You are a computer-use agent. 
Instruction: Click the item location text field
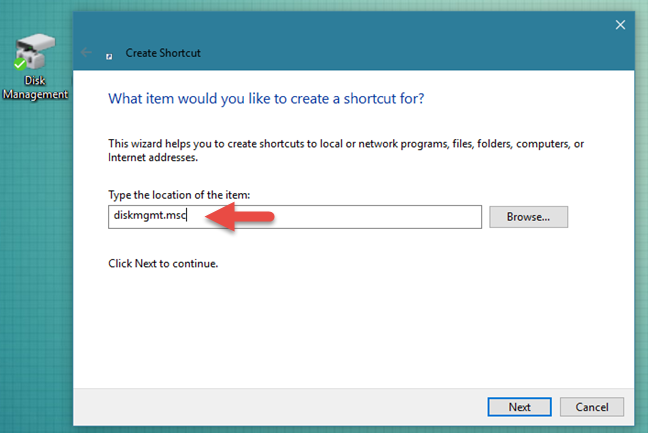pyautogui.click(x=295, y=216)
